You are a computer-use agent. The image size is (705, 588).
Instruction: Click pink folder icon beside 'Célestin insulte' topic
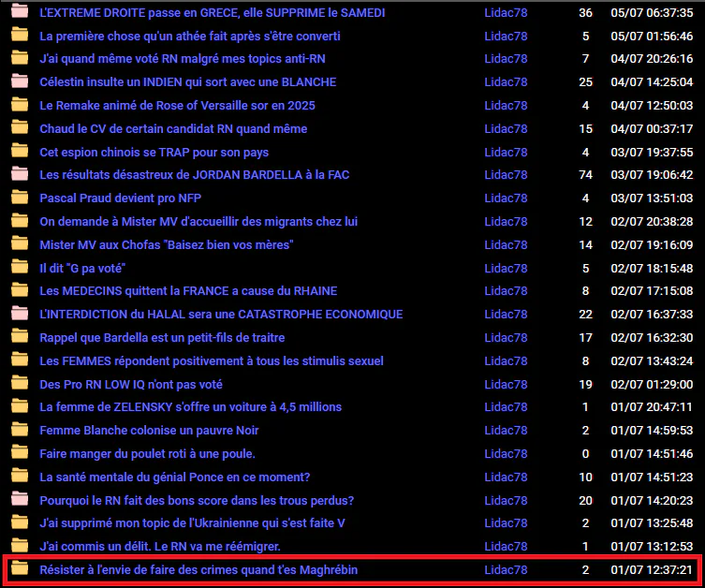tap(20, 81)
